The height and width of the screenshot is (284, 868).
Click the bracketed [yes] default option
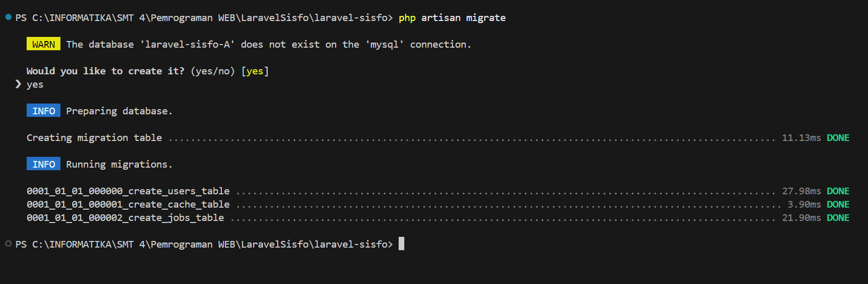point(255,71)
